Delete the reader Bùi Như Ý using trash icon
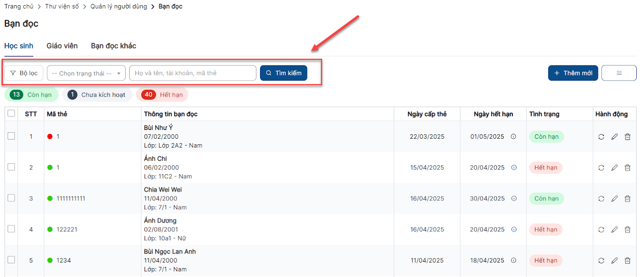 coord(627,137)
